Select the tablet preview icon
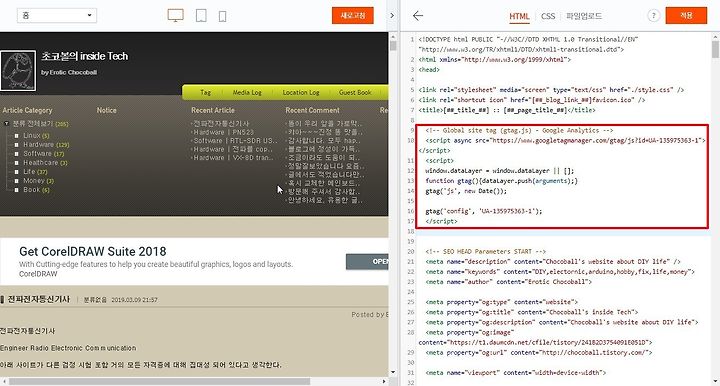This screenshot has width=720, height=386. point(201,16)
